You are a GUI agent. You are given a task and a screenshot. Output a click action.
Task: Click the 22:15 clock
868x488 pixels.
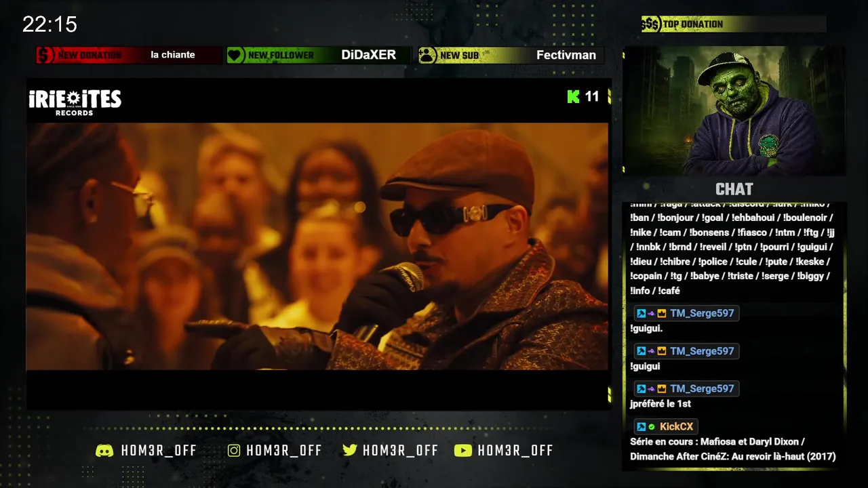[x=50, y=24]
